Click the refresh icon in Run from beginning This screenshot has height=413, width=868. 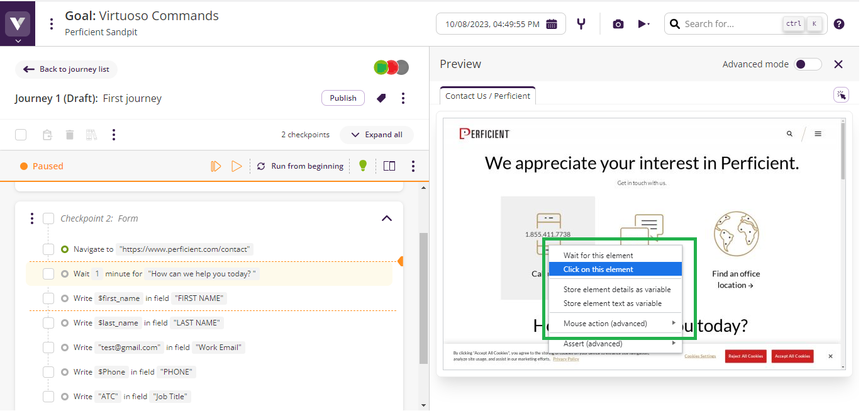coord(261,166)
